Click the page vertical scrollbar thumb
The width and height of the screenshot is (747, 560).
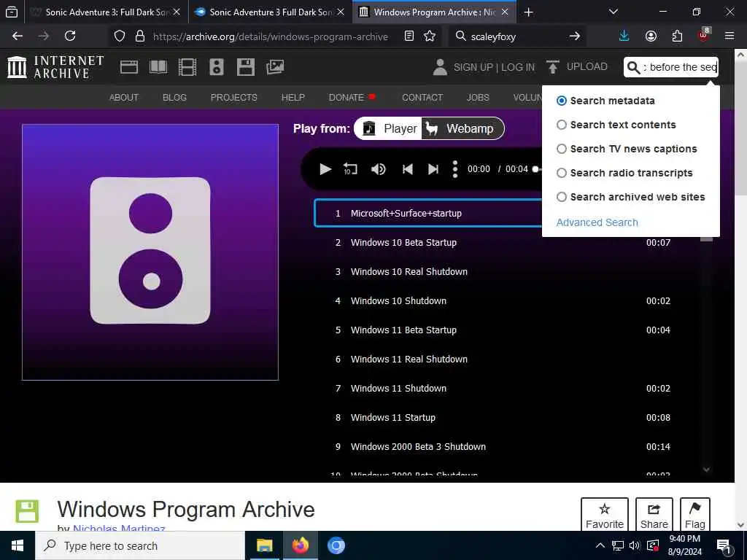click(x=740, y=128)
